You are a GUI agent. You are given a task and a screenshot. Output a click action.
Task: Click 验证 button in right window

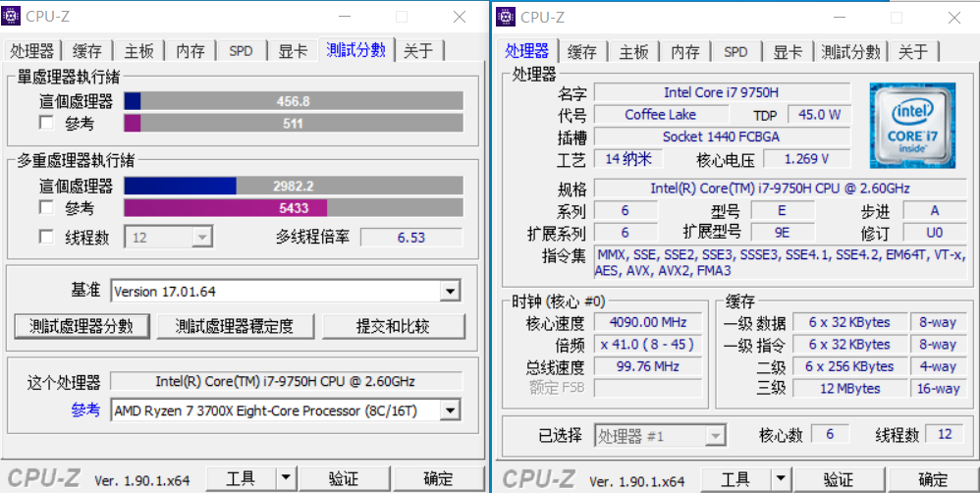(x=839, y=479)
